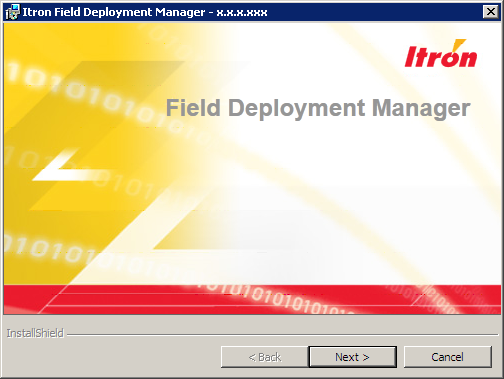Click the installer icon in title bar
The image size is (504, 379).
[x=13, y=12]
